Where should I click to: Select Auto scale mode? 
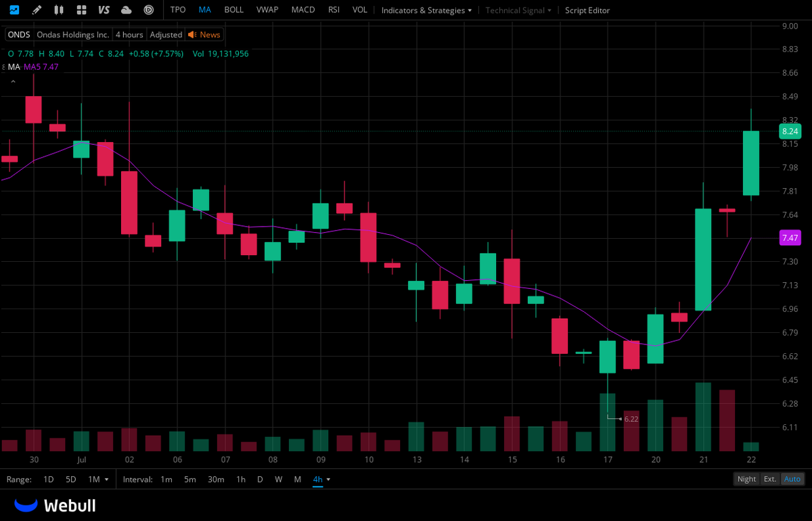point(792,479)
